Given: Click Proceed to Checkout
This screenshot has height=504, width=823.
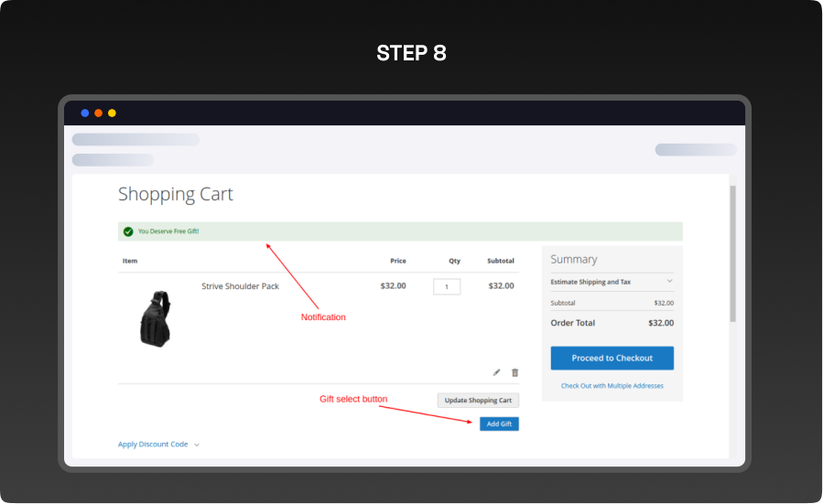Looking at the screenshot, I should pyautogui.click(x=612, y=358).
